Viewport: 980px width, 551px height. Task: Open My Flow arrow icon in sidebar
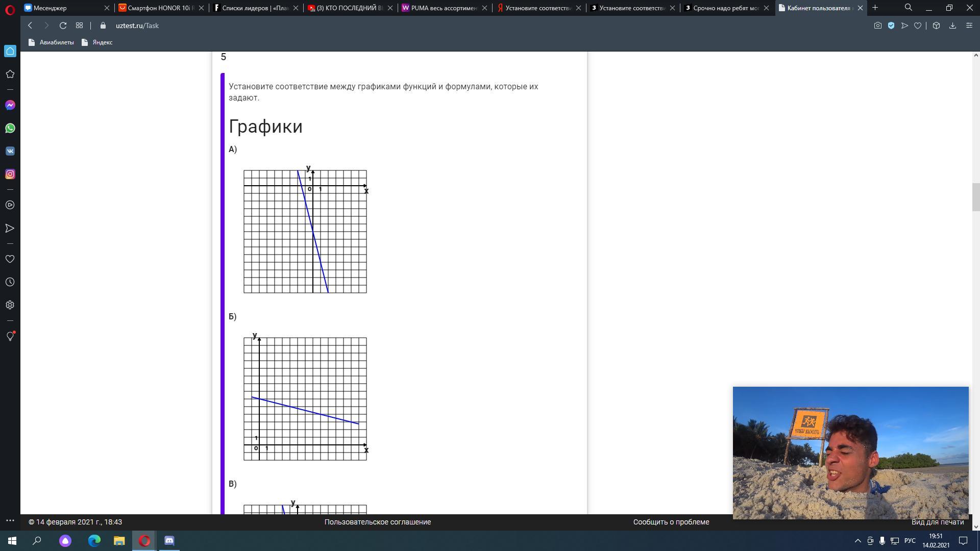(10, 228)
